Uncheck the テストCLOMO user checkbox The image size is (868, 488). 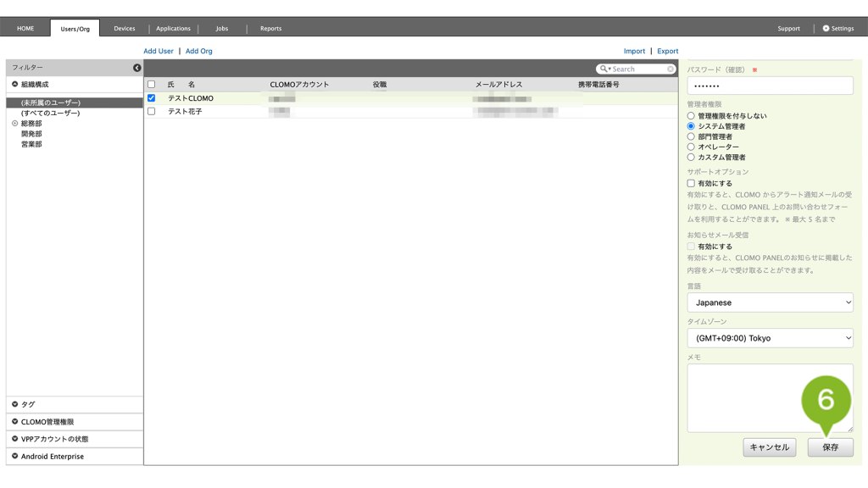click(x=152, y=98)
